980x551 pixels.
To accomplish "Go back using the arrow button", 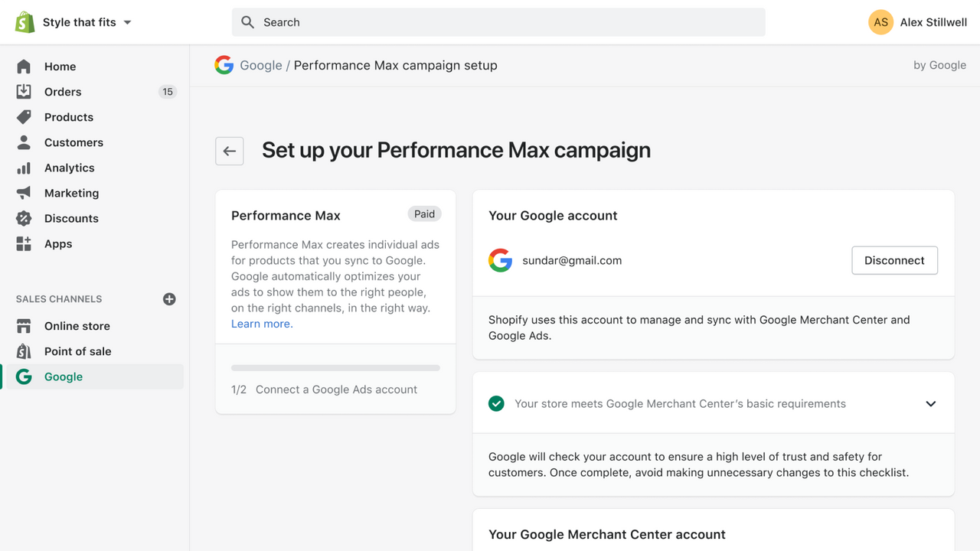I will pyautogui.click(x=230, y=151).
